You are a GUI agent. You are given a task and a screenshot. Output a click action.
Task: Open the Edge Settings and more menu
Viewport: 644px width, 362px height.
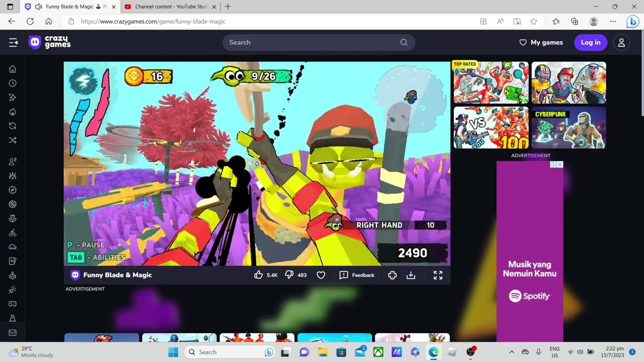(613, 21)
